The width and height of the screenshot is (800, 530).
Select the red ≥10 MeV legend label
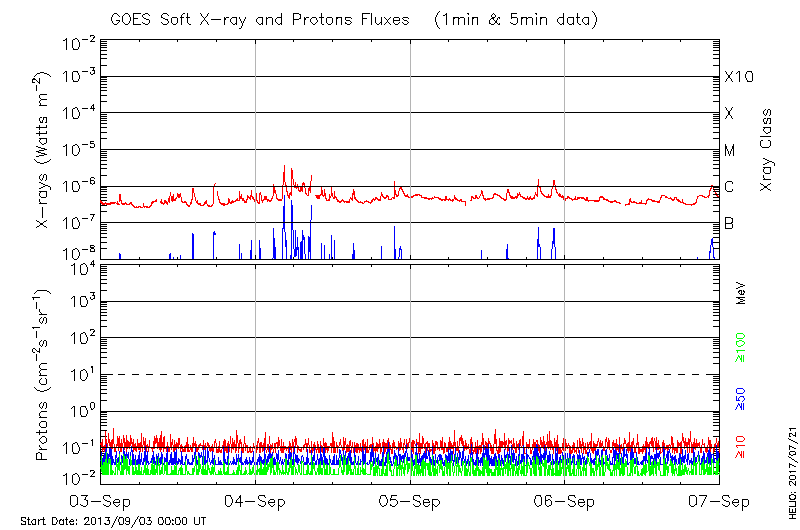coord(741,448)
